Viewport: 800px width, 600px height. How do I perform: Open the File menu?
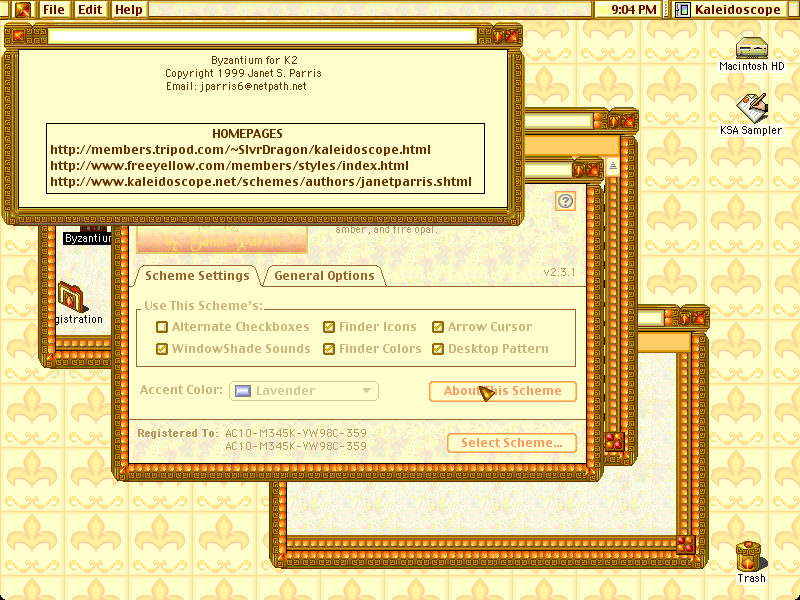(x=54, y=9)
